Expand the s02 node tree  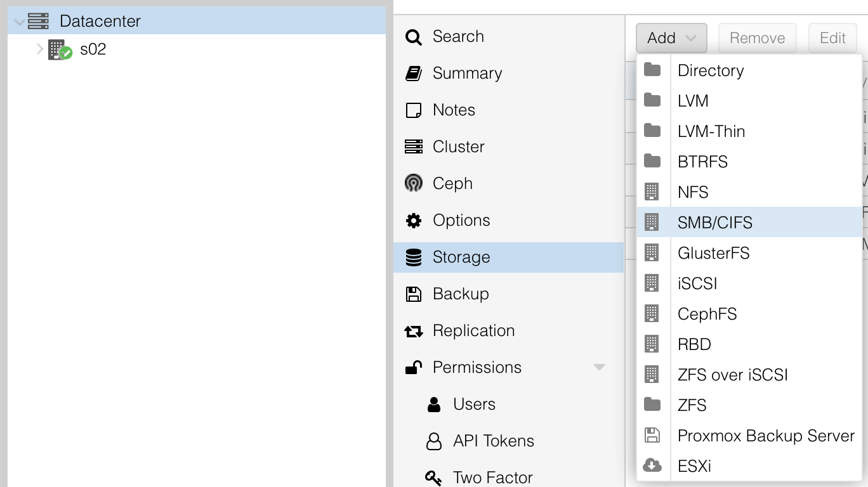[x=40, y=49]
